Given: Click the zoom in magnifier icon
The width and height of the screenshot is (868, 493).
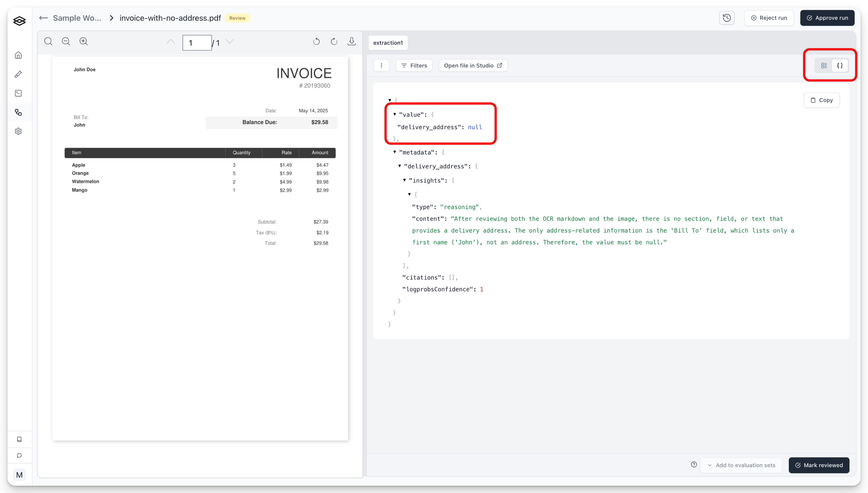Looking at the screenshot, I should pos(84,41).
